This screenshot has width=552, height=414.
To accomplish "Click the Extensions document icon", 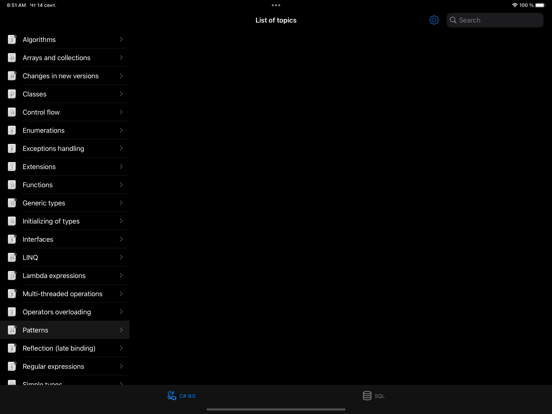I will pos(12,167).
